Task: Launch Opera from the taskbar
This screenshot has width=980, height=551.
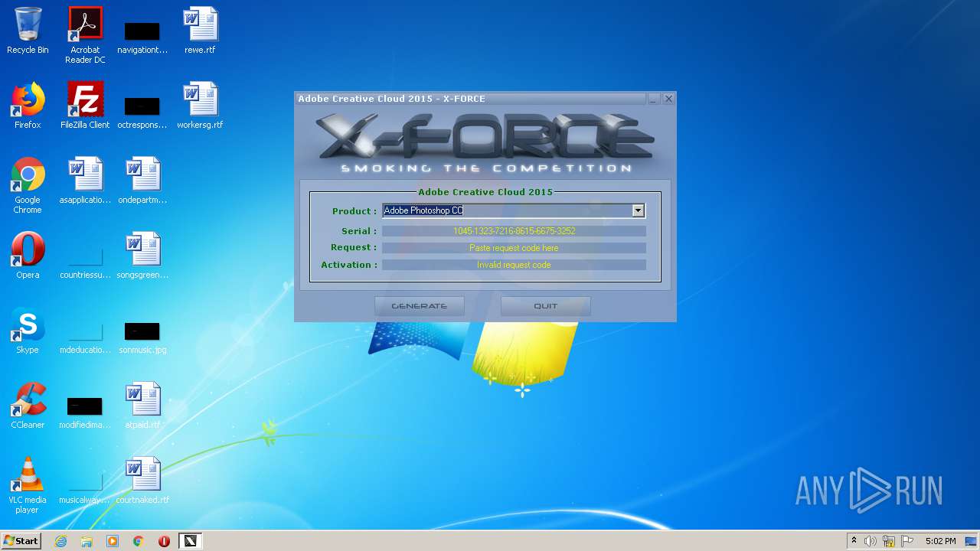Action: tap(164, 541)
